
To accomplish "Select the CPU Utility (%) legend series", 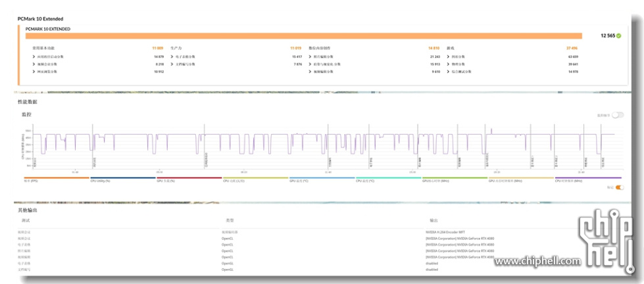I will (123, 179).
